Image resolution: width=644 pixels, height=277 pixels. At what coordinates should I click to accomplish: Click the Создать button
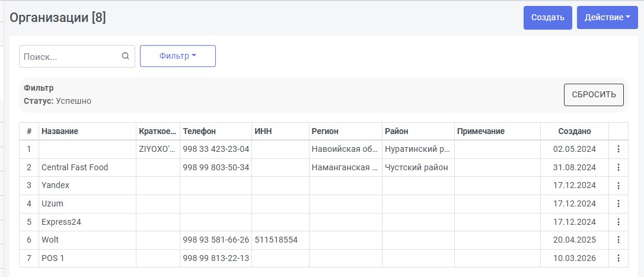[x=547, y=18]
